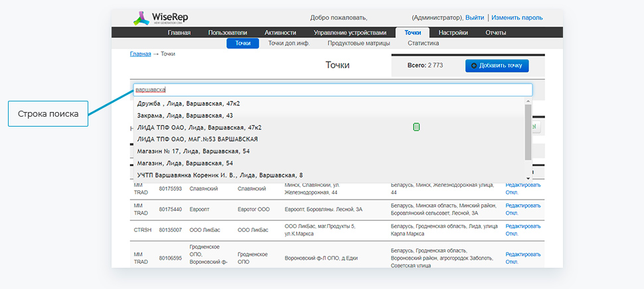Click Откл. in the Славянский row
This screenshot has width=644, height=289.
tap(512, 192)
